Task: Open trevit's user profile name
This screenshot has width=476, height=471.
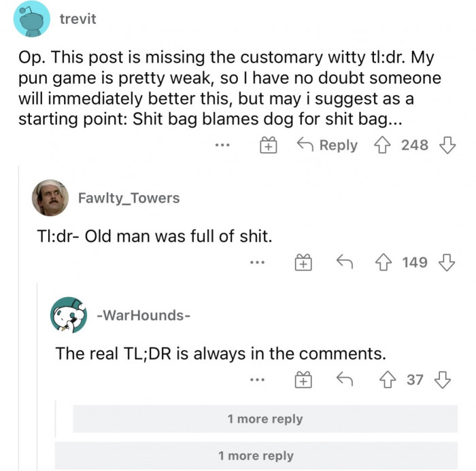Action: pyautogui.click(x=78, y=19)
